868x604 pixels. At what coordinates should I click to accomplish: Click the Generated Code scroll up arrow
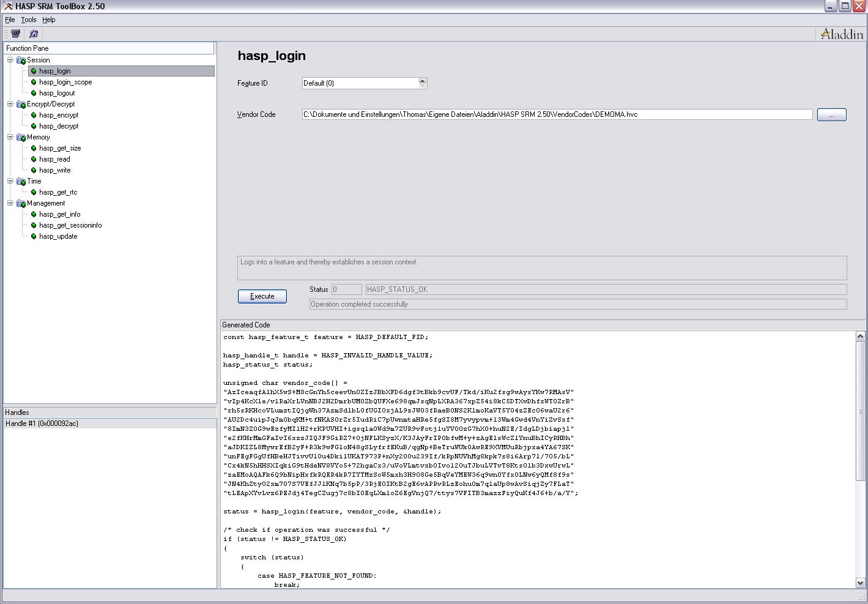(x=861, y=337)
